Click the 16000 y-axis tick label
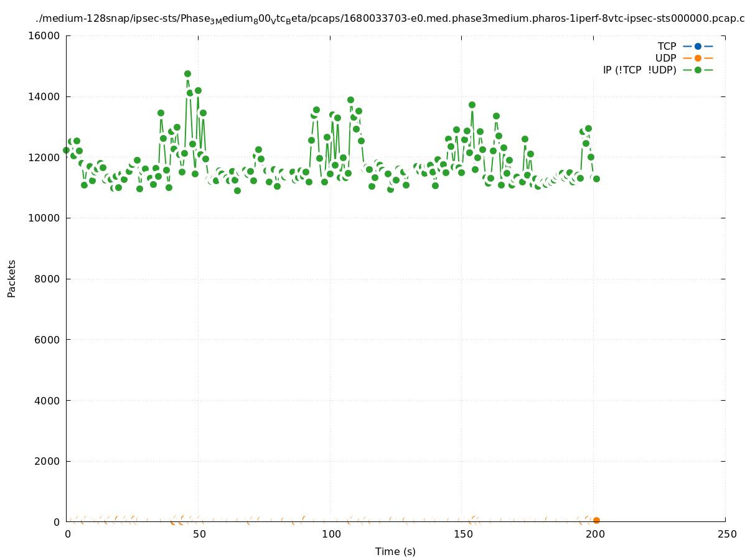This screenshot has height=560, width=745. pos(45,35)
